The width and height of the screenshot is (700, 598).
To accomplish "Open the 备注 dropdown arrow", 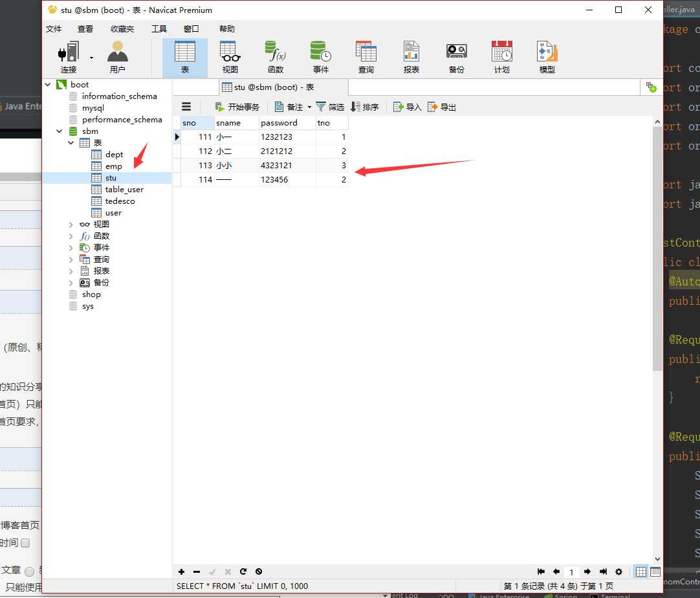I will [309, 107].
